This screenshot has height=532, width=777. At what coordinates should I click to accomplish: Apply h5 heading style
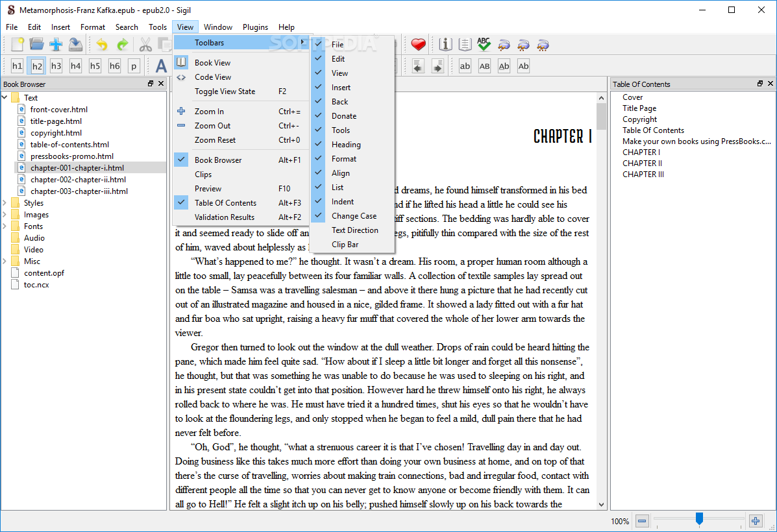[95, 66]
